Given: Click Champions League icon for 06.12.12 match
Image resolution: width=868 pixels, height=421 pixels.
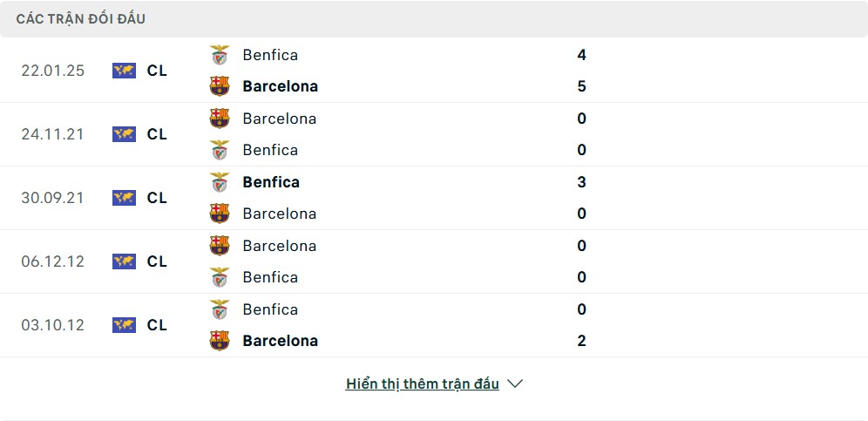Looking at the screenshot, I should click(x=124, y=261).
